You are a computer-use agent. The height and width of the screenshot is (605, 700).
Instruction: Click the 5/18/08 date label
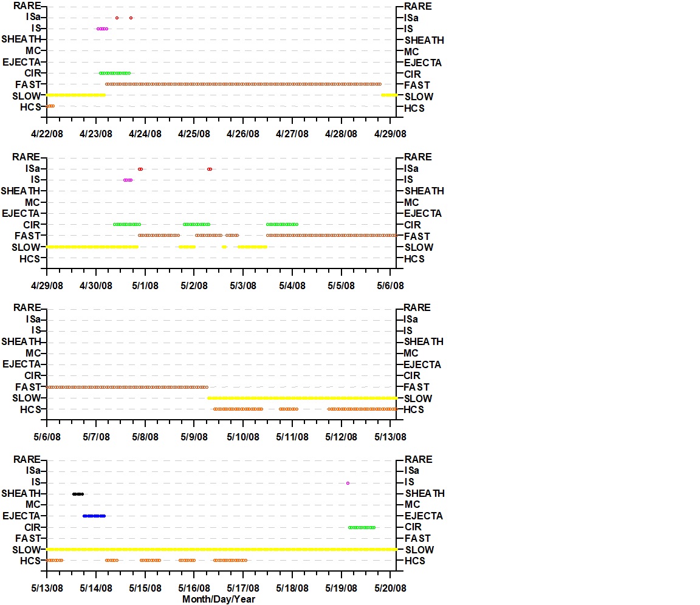pos(292,588)
